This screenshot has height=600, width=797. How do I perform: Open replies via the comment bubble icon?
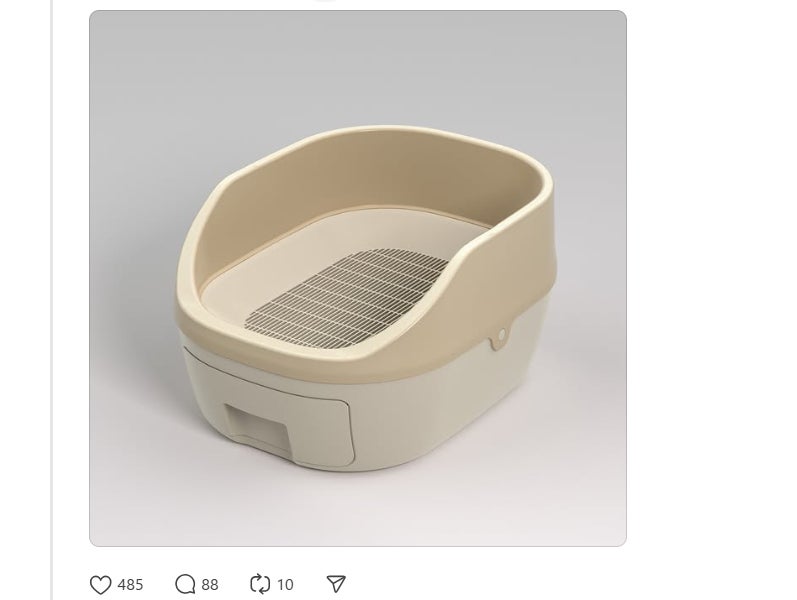coord(185,584)
